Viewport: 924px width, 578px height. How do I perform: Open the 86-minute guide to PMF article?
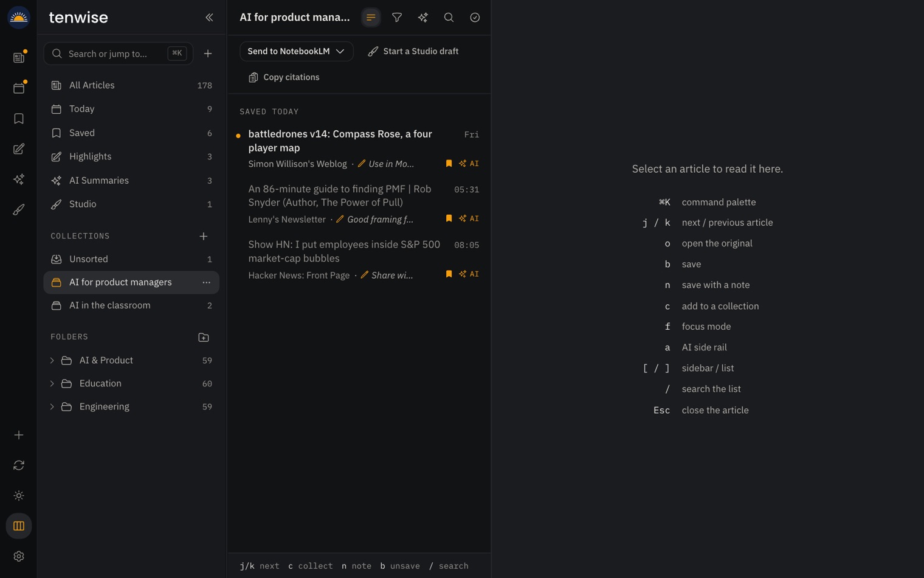click(x=359, y=204)
